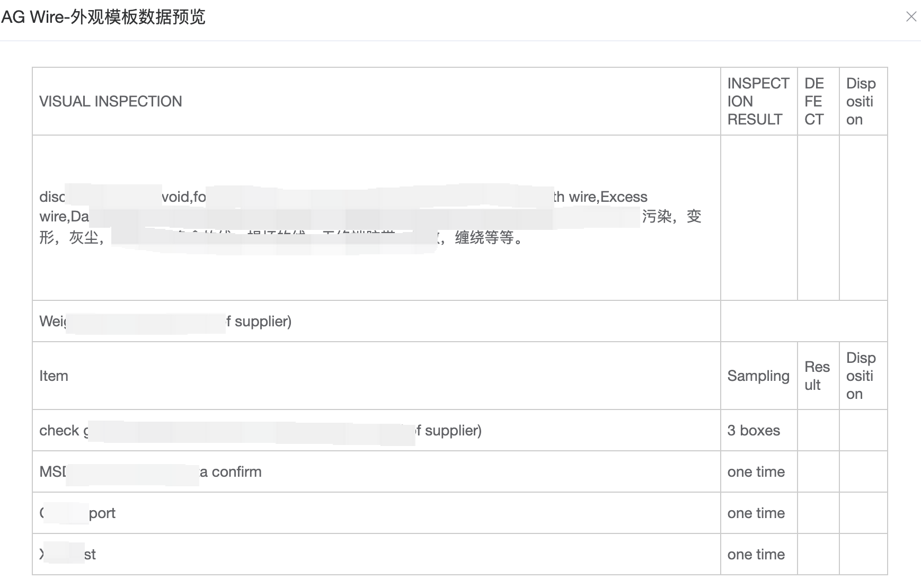Screen dimensions: 921x588
Task: Select the Item header cell
Action: pos(54,376)
